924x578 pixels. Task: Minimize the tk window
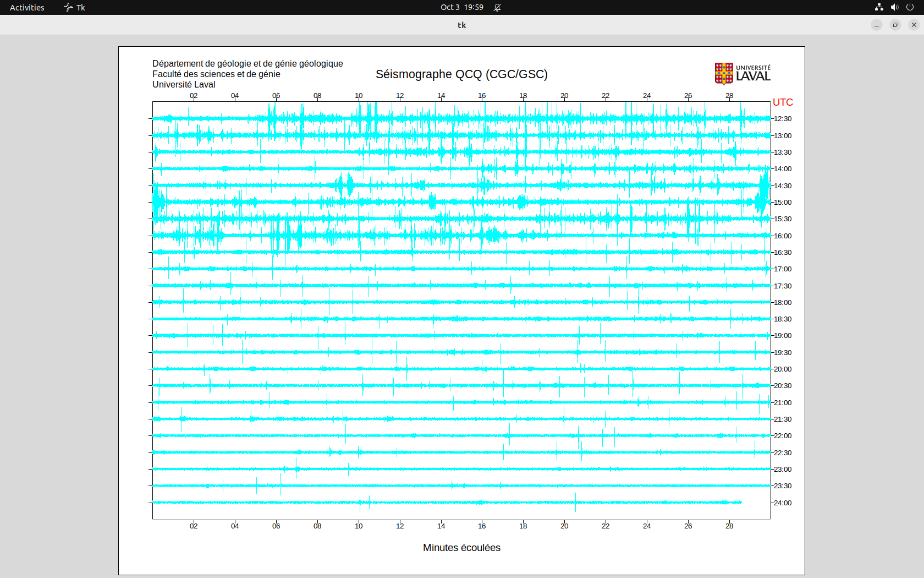(877, 25)
